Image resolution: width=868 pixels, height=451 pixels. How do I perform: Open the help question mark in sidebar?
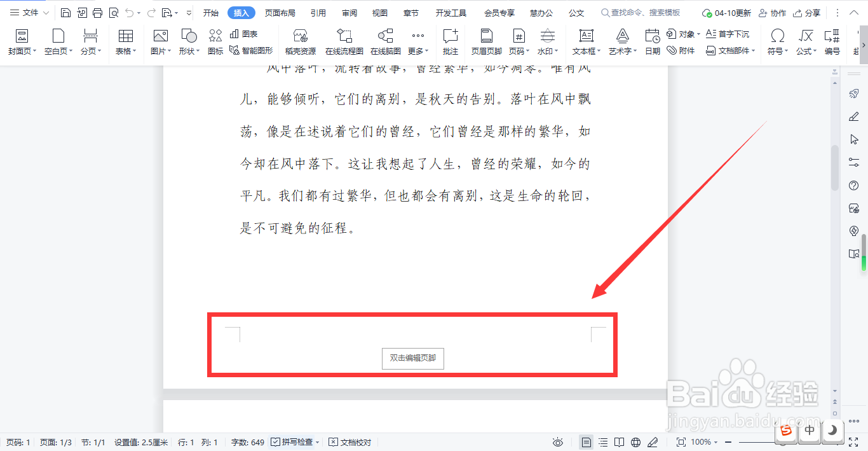854,186
